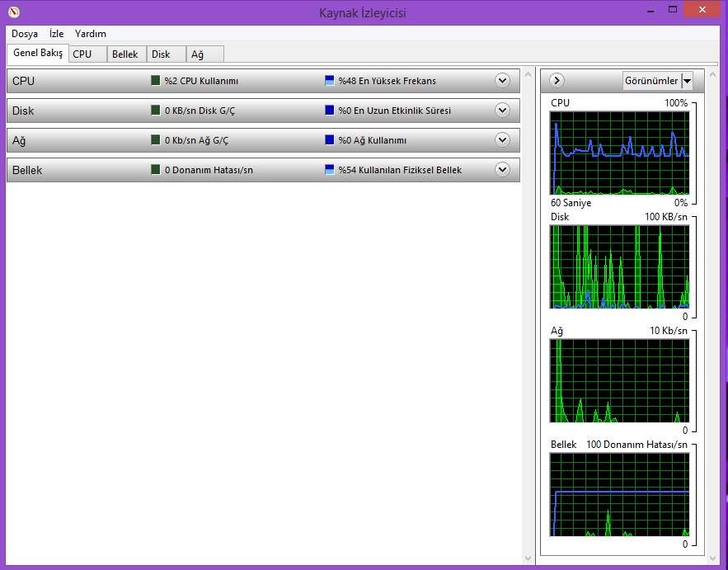
Task: Click the 0 KB/sn Disk G/Ç text
Action: 200,111
